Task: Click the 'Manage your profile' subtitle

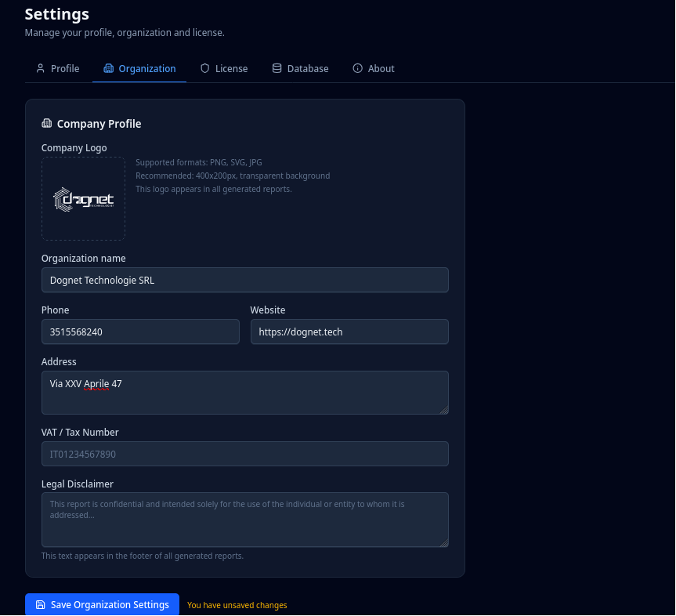Action: [x=125, y=33]
